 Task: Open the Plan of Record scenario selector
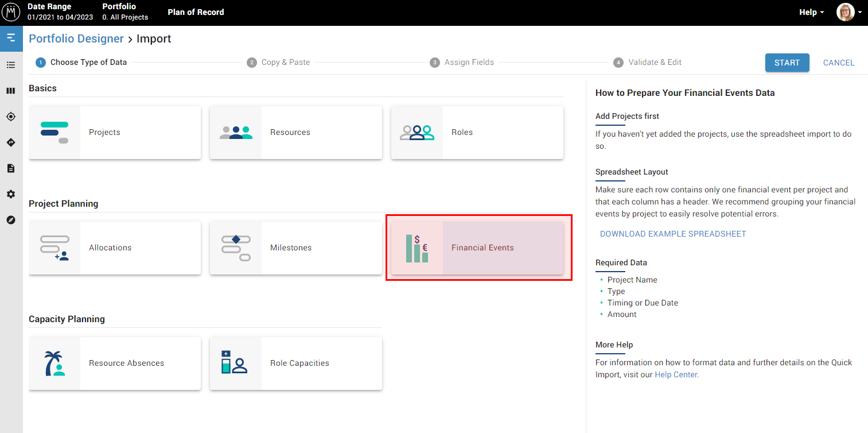(x=196, y=12)
